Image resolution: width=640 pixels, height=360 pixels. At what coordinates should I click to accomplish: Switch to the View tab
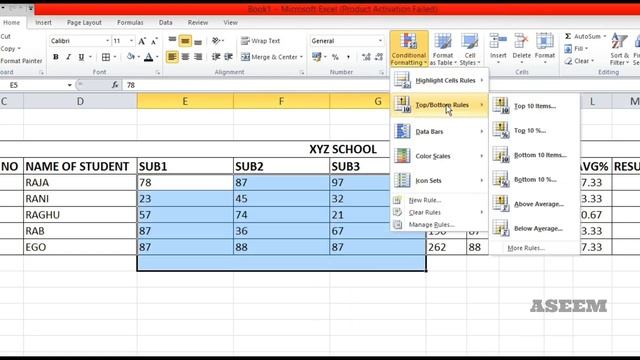click(x=231, y=22)
